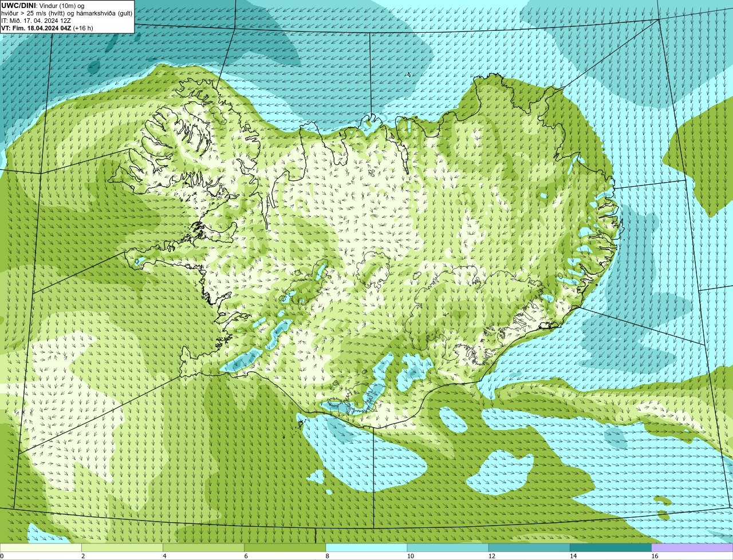
Task: Click the 8–10 m/s light cyan legend segment
Action: coord(366,548)
